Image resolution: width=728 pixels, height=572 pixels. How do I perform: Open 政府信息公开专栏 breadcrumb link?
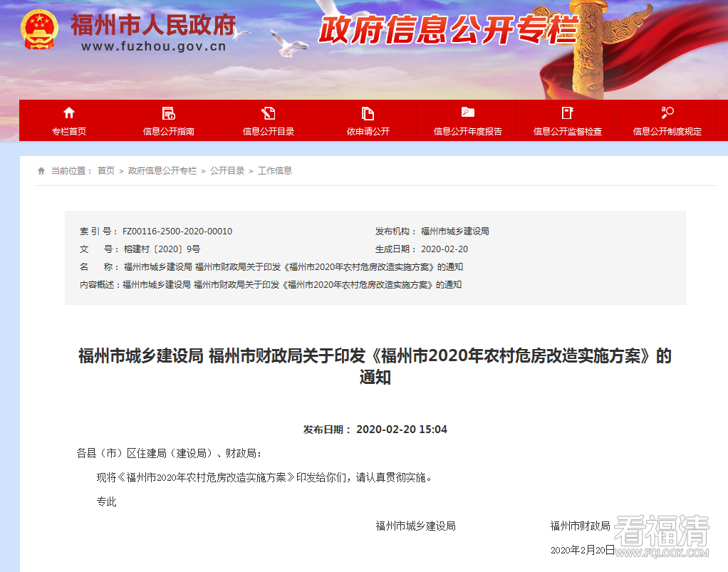162,171
